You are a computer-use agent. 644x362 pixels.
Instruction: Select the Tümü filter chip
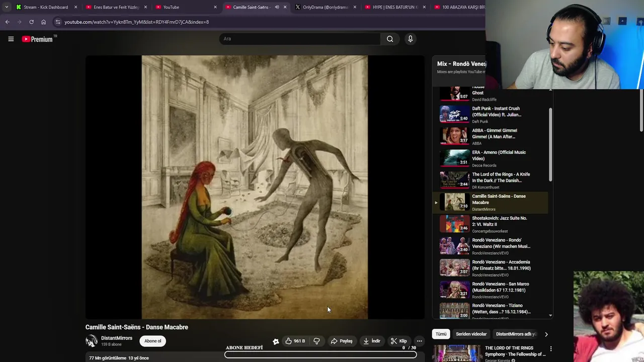pos(441,334)
